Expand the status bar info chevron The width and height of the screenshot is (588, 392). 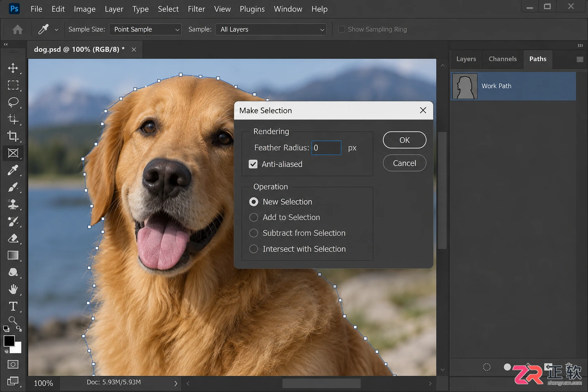click(176, 383)
